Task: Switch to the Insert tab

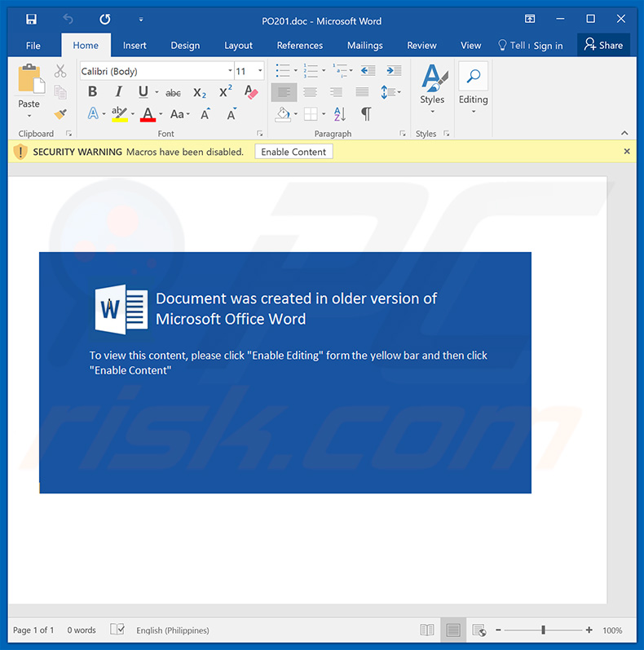Action: 135,46
